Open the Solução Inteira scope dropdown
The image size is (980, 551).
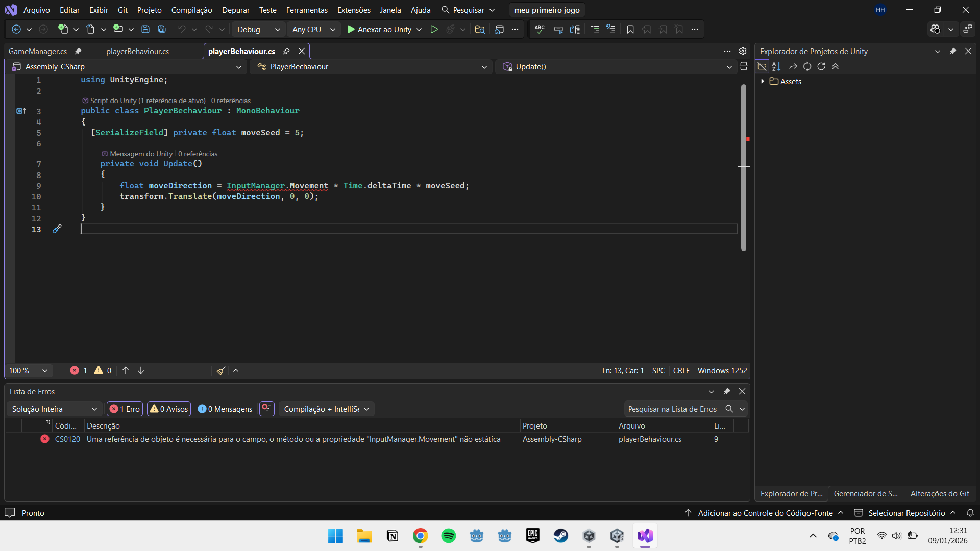tap(54, 409)
